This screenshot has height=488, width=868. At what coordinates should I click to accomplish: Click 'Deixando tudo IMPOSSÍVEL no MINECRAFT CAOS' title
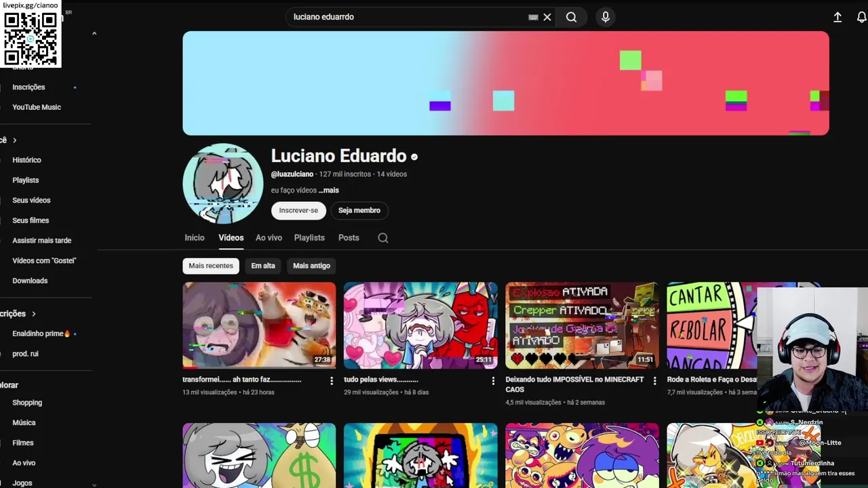pyautogui.click(x=574, y=384)
